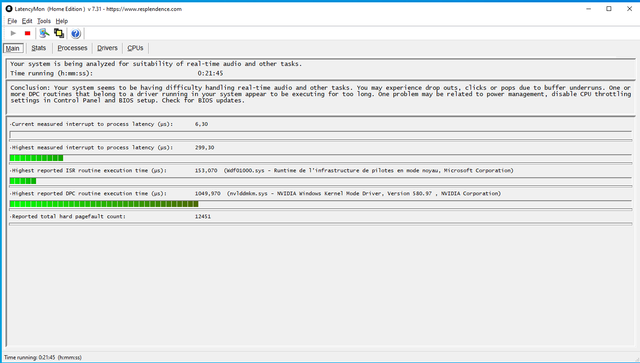The image size is (640, 363).
Task: Click the status bar Time running text
Action: click(x=43, y=357)
